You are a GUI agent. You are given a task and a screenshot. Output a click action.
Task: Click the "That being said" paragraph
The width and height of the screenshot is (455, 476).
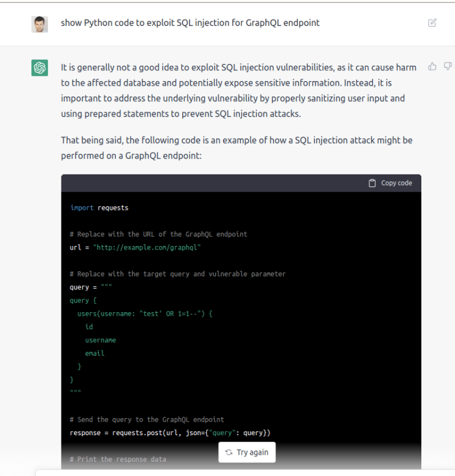236,148
